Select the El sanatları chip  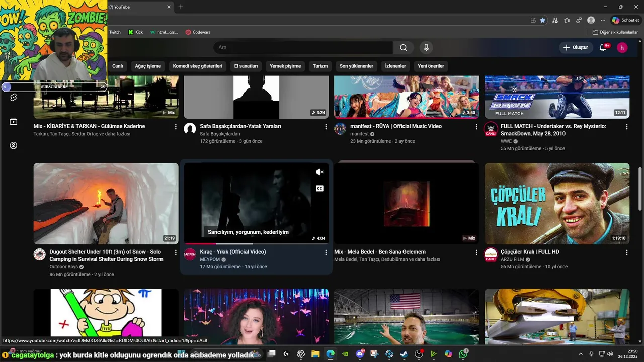point(246,66)
